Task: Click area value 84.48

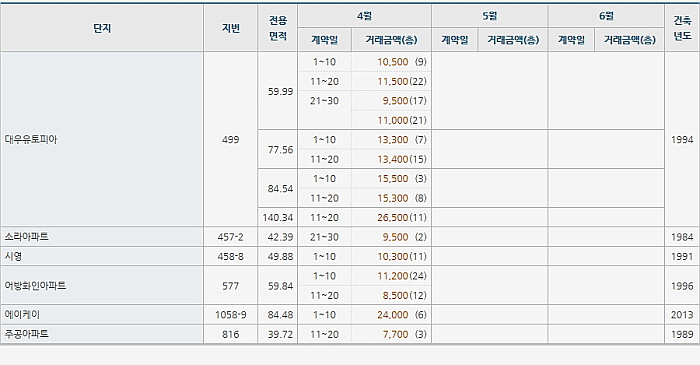Action: click(x=280, y=315)
